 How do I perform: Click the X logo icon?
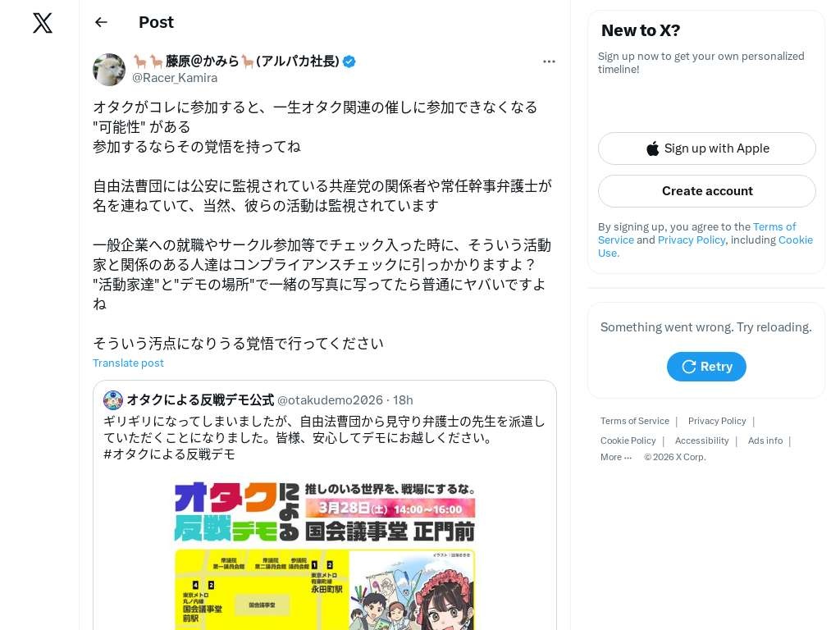43,23
